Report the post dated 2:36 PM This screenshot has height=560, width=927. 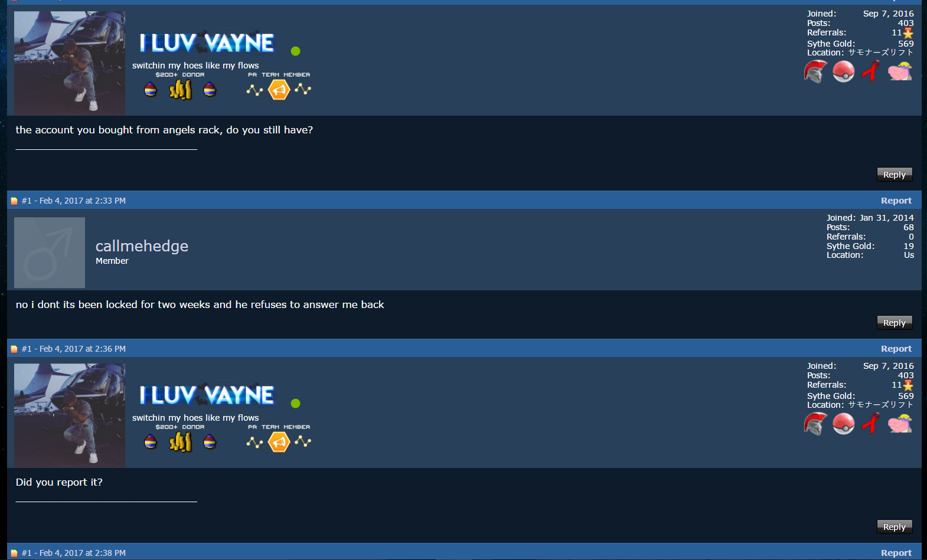click(896, 349)
